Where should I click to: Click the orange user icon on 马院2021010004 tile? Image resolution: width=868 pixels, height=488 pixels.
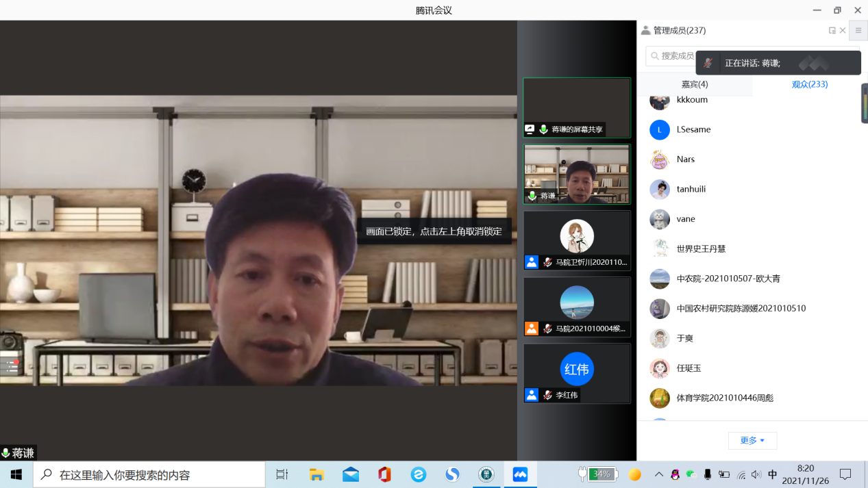(x=531, y=329)
